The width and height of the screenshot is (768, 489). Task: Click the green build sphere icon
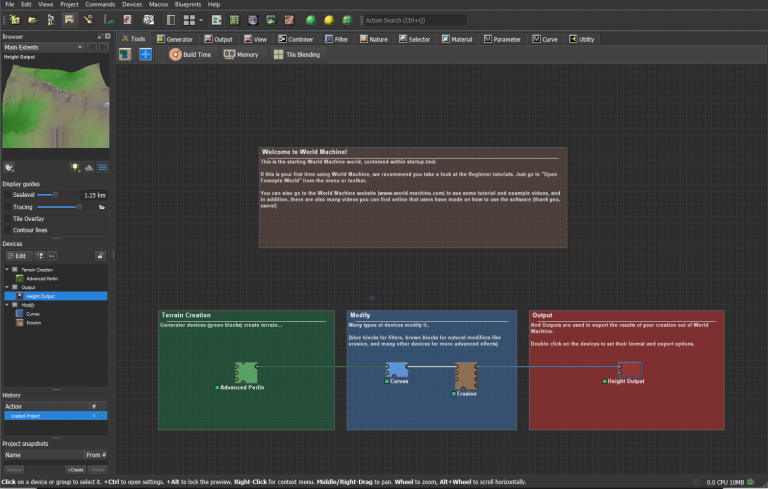point(311,19)
